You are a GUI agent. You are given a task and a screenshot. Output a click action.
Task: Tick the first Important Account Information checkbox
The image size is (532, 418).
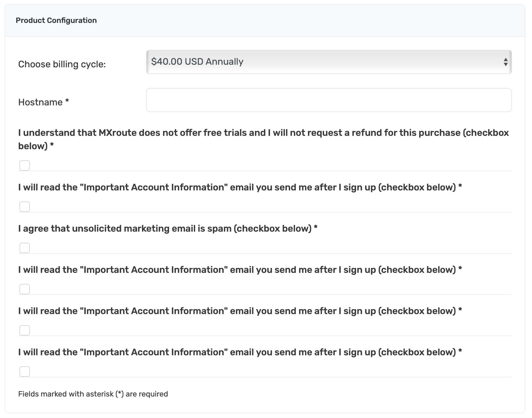click(25, 207)
